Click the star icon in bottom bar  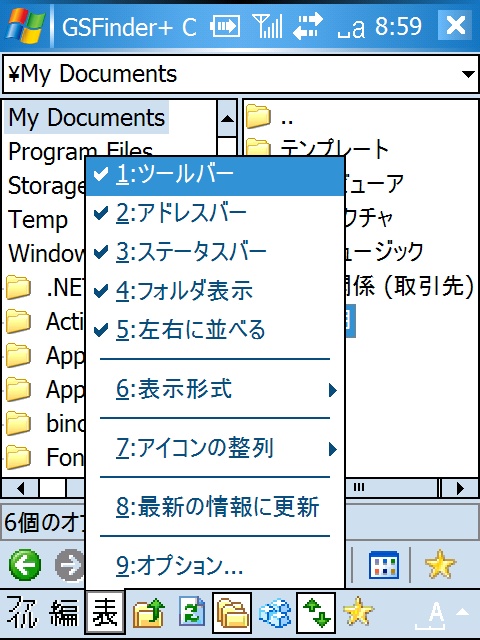click(x=358, y=612)
